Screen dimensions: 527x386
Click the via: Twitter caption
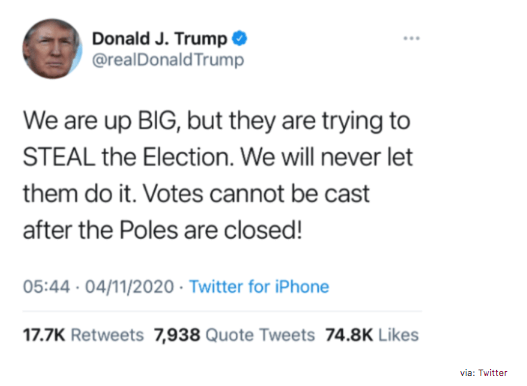484,373
